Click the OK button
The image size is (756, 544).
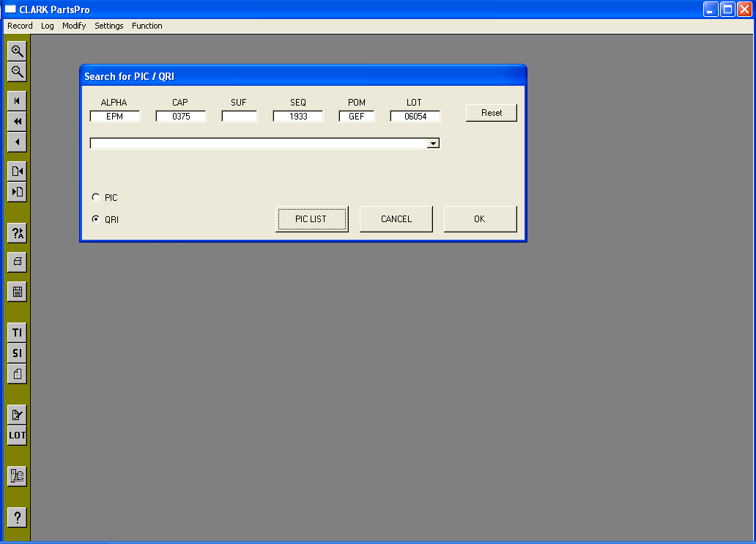click(481, 219)
